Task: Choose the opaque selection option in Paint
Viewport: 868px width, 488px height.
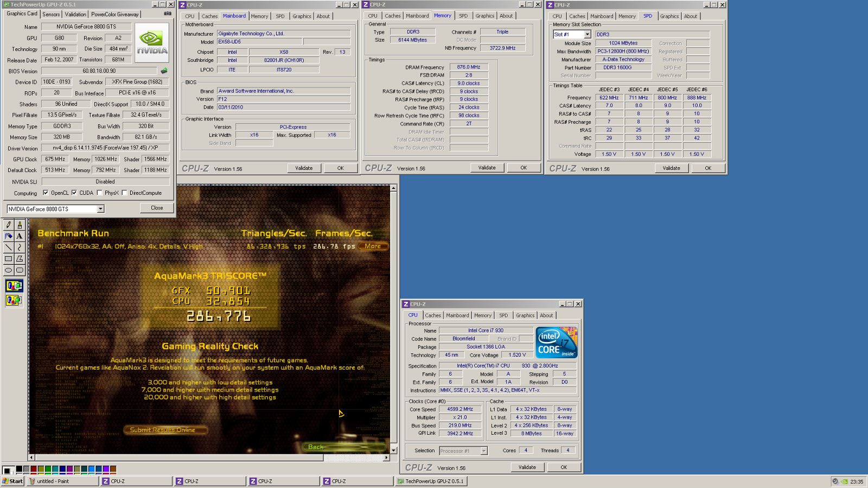Action: (x=14, y=286)
